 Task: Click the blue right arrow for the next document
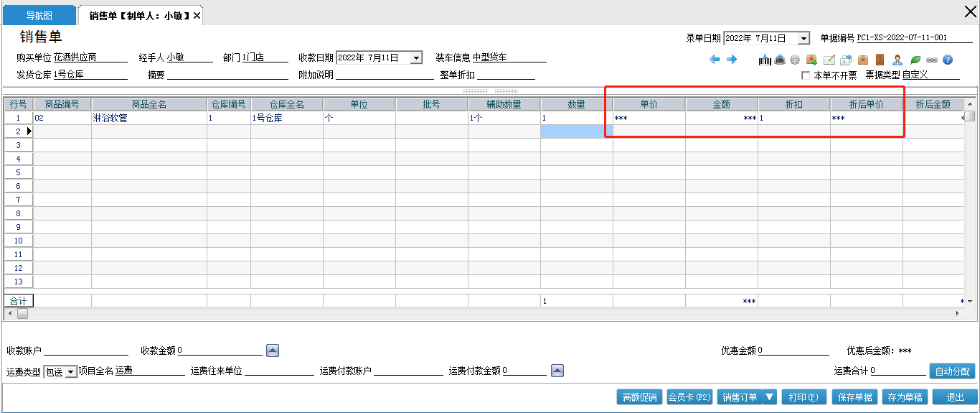tap(732, 60)
